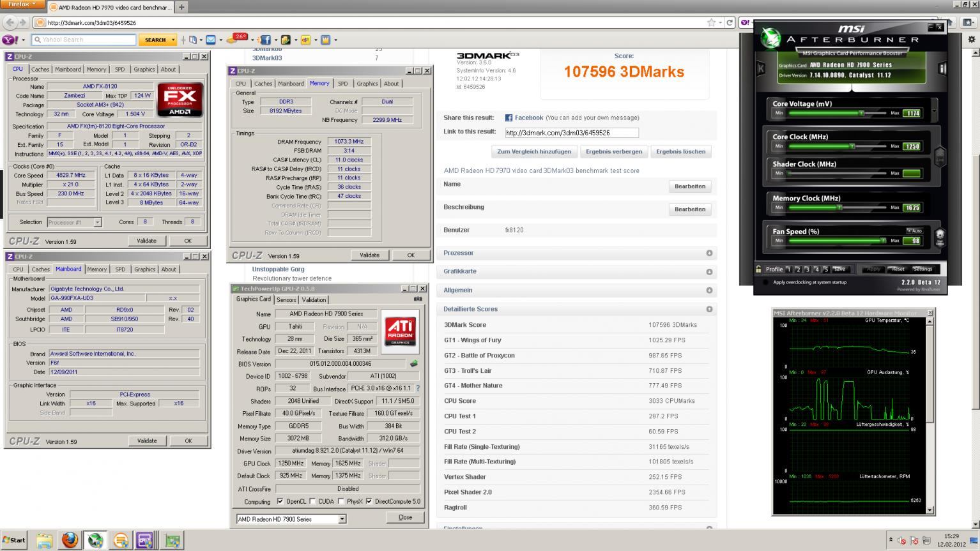Open the GPU selector dropdown in GPU-Z
The image size is (980, 551).
coord(342,519)
